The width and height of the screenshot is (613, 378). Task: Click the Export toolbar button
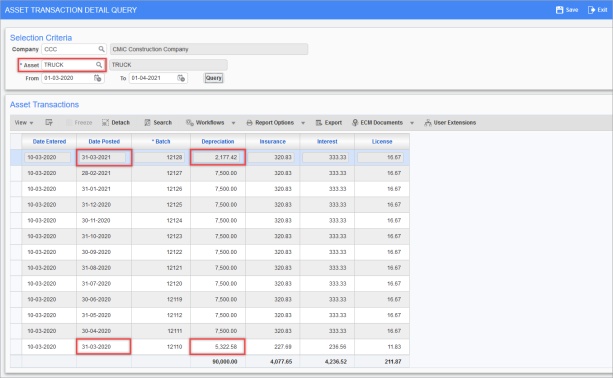click(x=329, y=122)
